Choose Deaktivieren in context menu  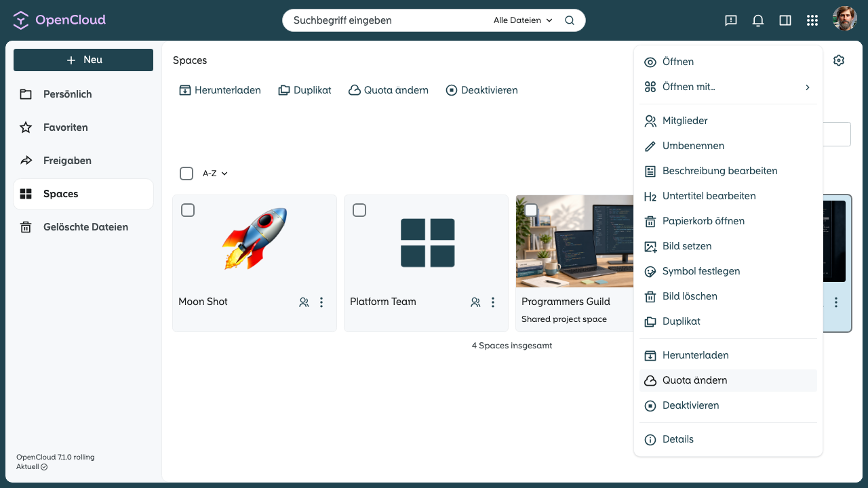coord(728,405)
